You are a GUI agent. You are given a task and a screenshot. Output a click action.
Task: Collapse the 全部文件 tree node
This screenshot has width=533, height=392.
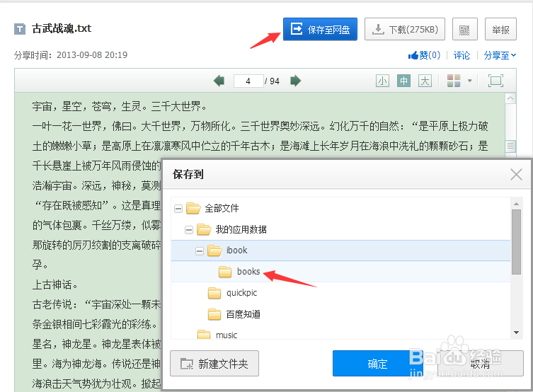point(178,208)
